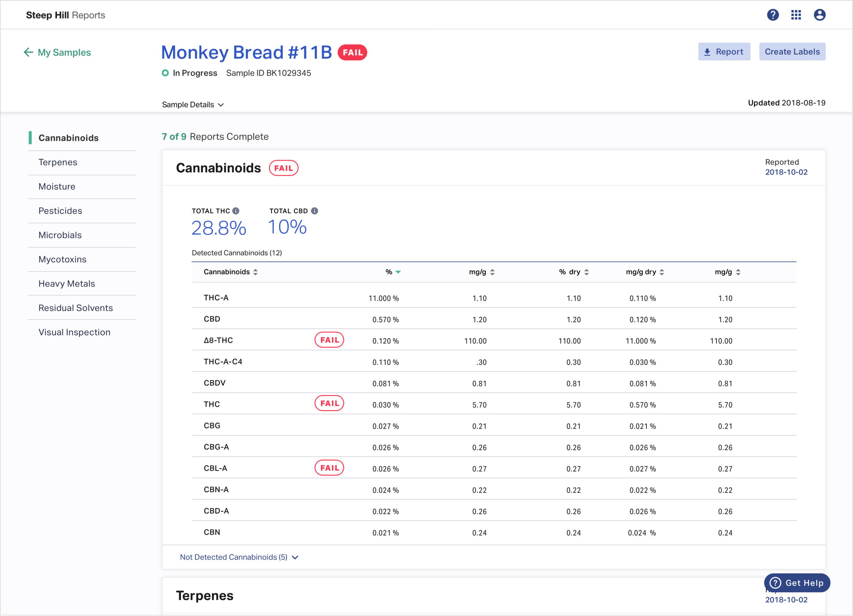Click the FAIL badge beside sample title
Viewport: 853px width, 616px height.
(x=352, y=52)
